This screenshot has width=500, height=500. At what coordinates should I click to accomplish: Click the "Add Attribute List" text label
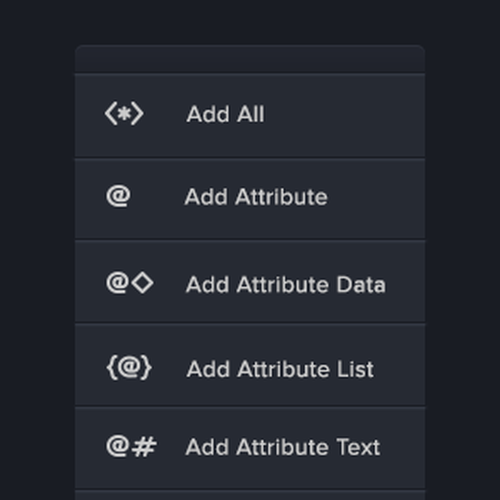point(280,369)
